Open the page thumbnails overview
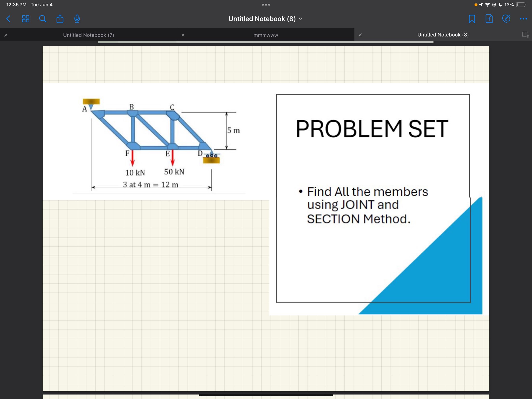532x399 pixels. [x=25, y=18]
